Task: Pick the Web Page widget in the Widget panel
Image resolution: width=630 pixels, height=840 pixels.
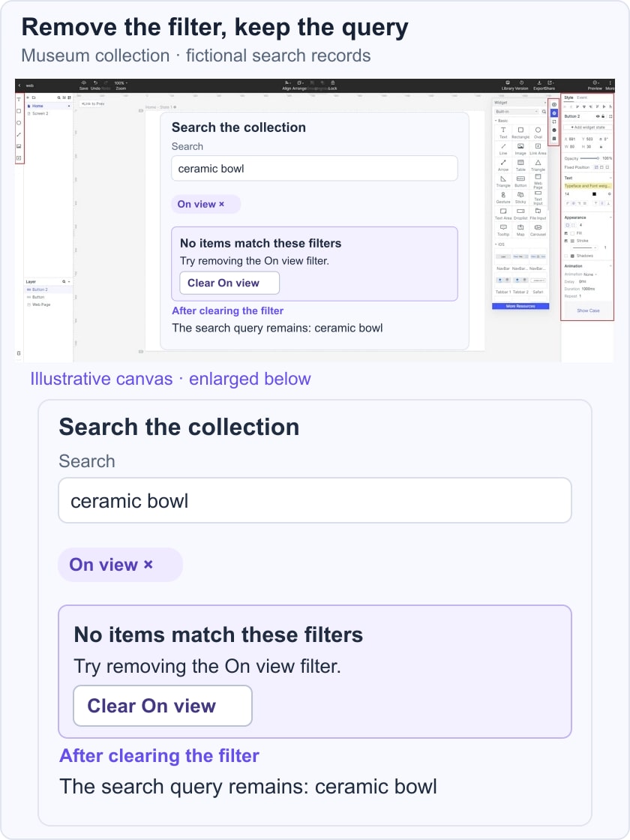Action: pyautogui.click(x=538, y=181)
